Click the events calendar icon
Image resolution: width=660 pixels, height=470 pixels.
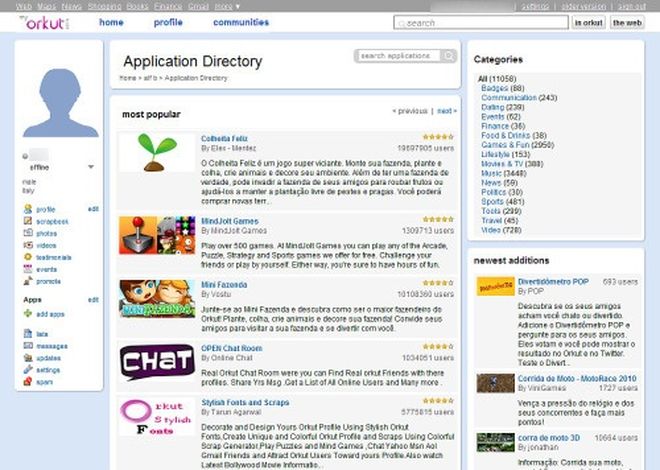28,269
